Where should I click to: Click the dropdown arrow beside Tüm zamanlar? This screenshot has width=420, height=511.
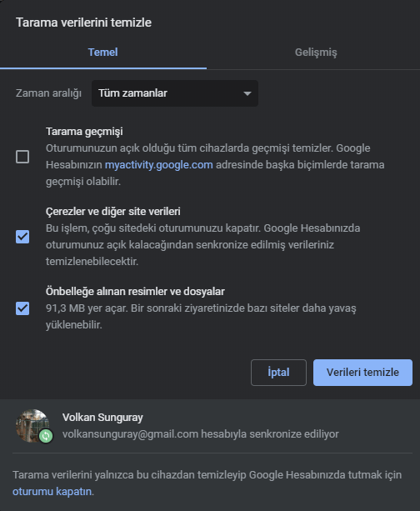coord(247,93)
